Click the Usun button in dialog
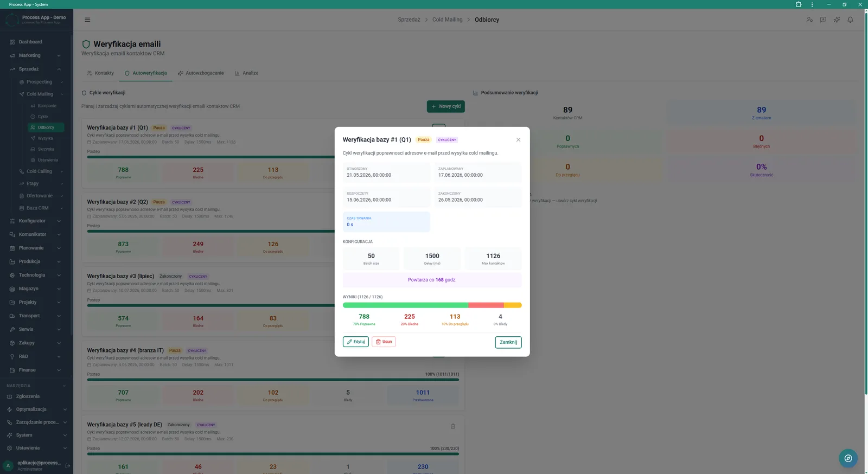The width and height of the screenshot is (868, 474). point(384,342)
